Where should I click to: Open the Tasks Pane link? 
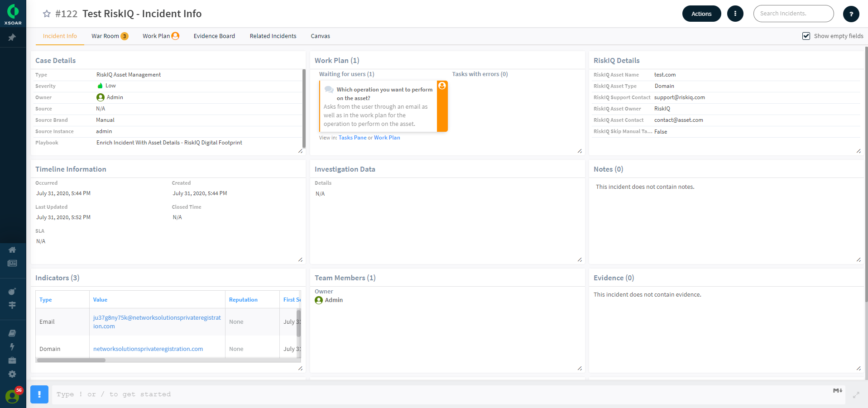click(352, 138)
